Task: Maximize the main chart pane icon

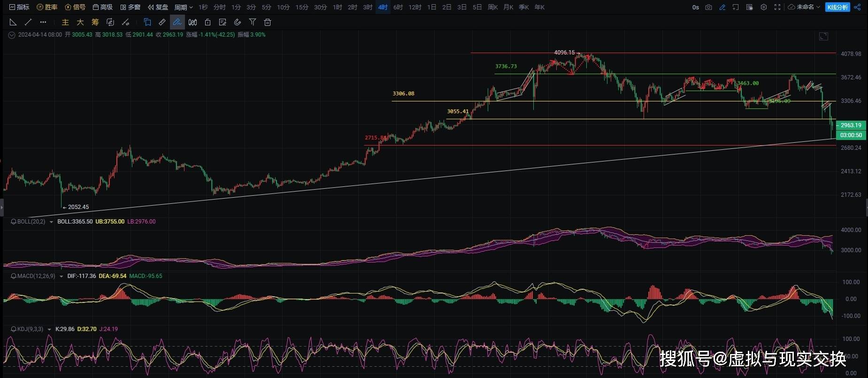Action: 823,37
